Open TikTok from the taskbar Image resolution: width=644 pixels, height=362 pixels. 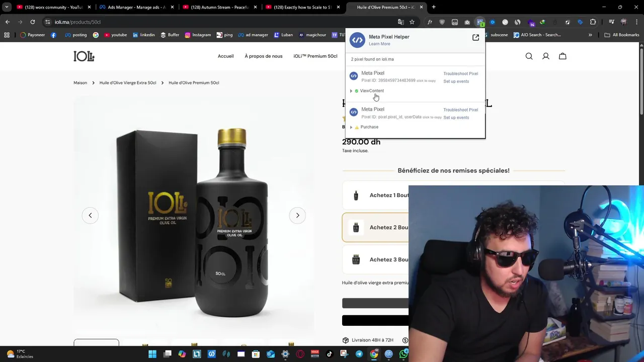pos(330,354)
